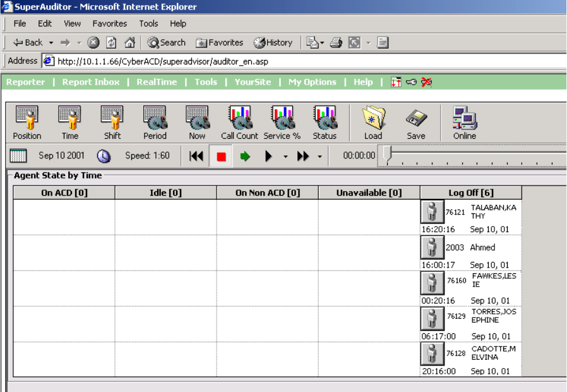Print the page with the printer icon

coord(336,43)
